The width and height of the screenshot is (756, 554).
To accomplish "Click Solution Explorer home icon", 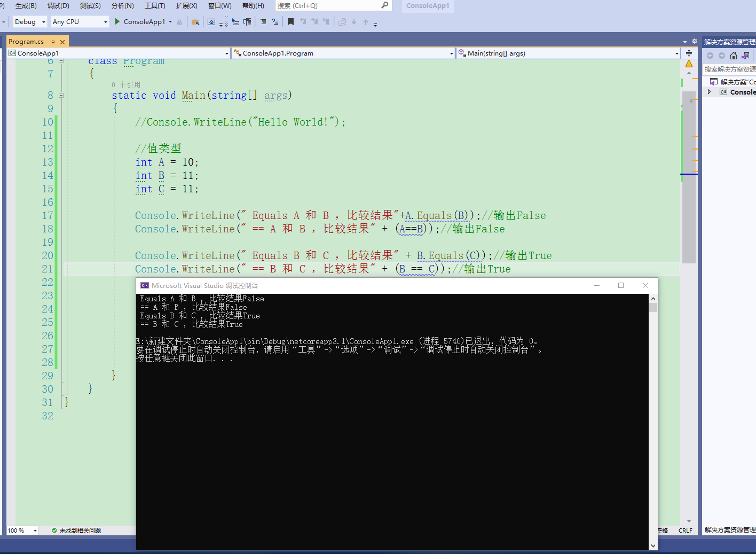I will tap(734, 56).
